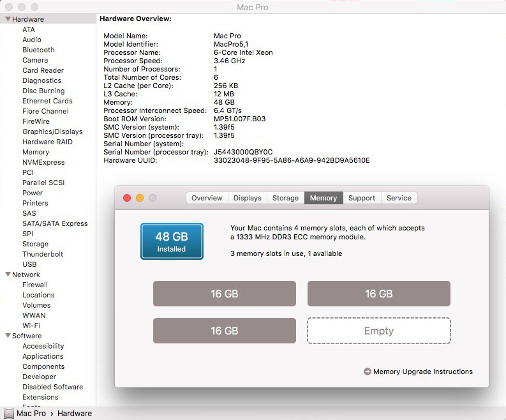
Task: Select Volumes under Network
Action: (x=36, y=305)
